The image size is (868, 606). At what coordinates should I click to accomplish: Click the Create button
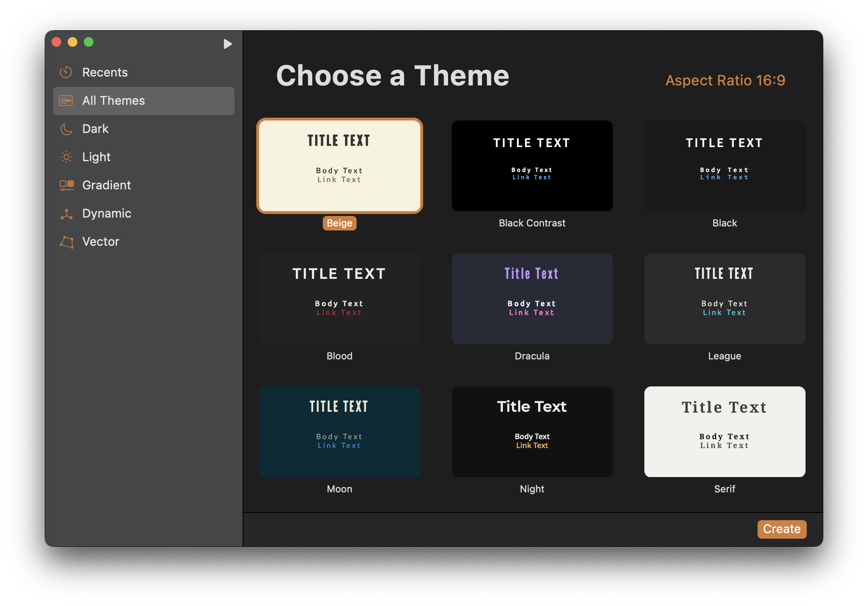coord(782,529)
